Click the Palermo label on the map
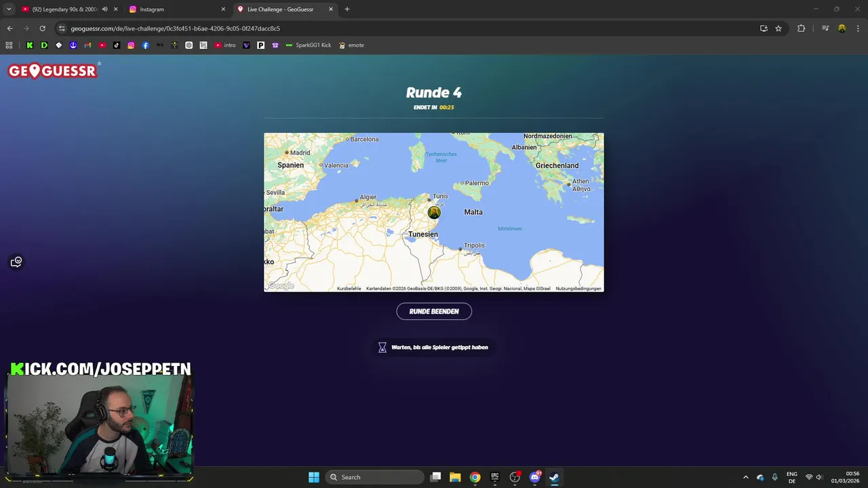This screenshot has width=868, height=488. pos(477,183)
